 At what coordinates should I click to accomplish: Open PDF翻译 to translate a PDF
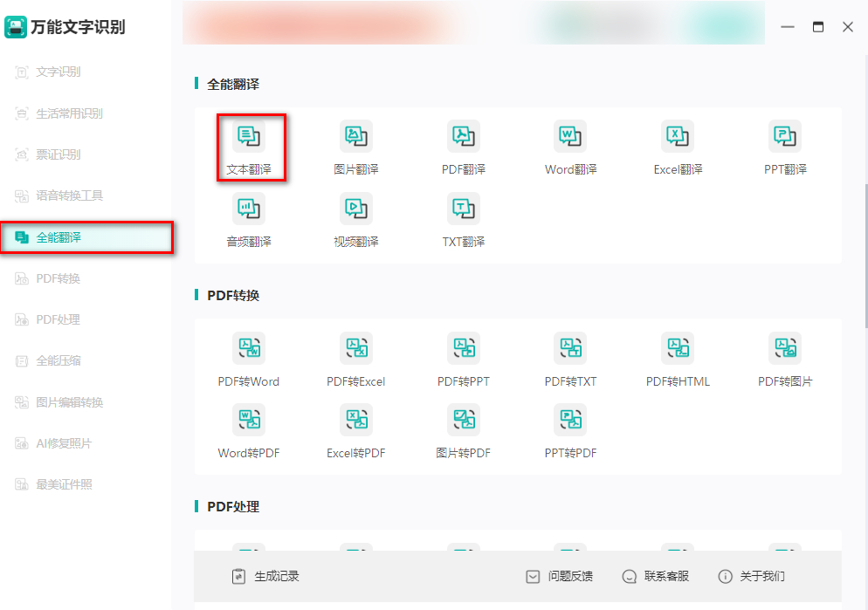point(463,145)
